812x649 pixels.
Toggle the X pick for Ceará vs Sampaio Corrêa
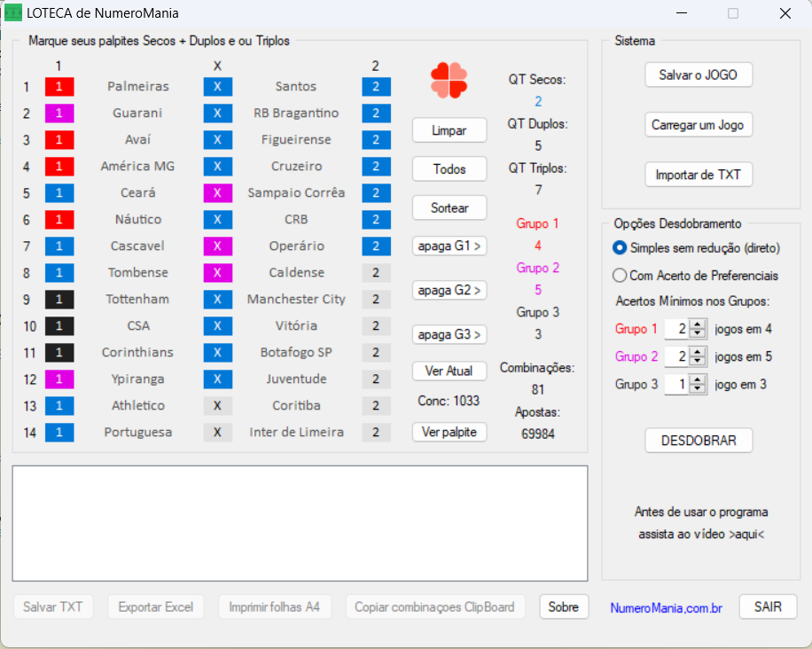coord(217,193)
